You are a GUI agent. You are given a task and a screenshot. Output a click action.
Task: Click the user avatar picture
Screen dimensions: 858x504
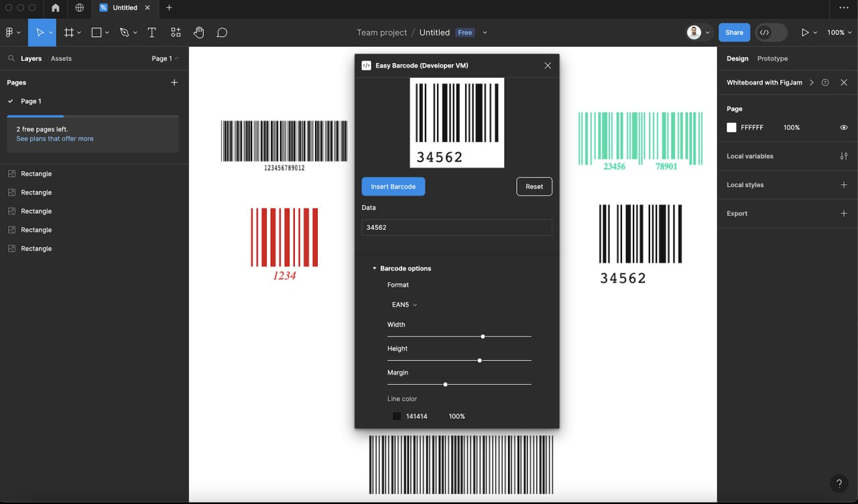[694, 32]
